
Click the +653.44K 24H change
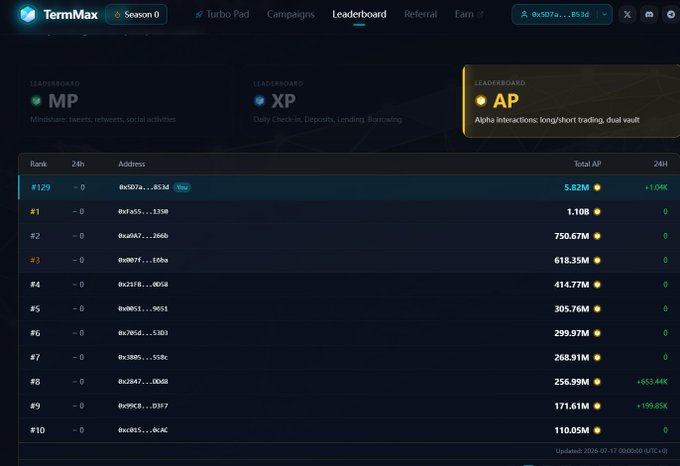(x=652, y=381)
